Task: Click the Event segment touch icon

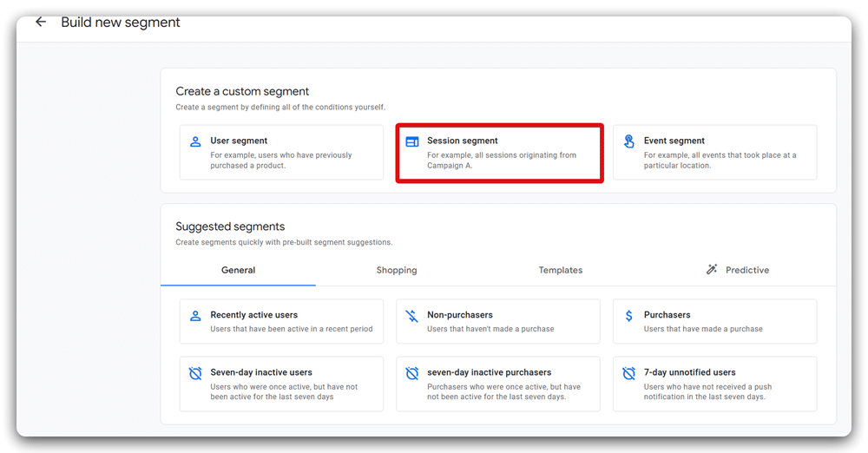Action: point(628,141)
